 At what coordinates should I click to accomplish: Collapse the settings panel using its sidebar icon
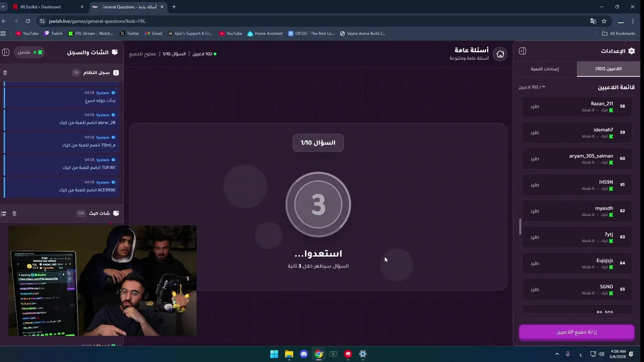click(x=522, y=51)
